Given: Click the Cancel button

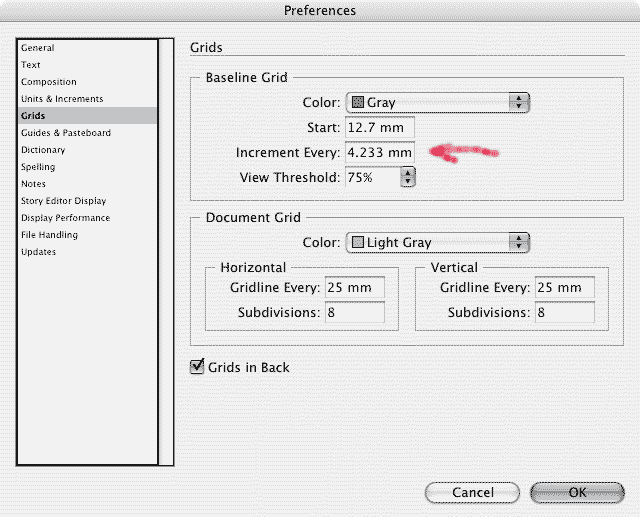Looking at the screenshot, I should 472,493.
